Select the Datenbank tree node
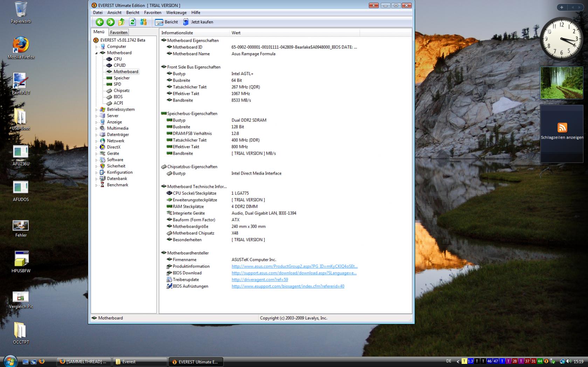 pyautogui.click(x=117, y=179)
